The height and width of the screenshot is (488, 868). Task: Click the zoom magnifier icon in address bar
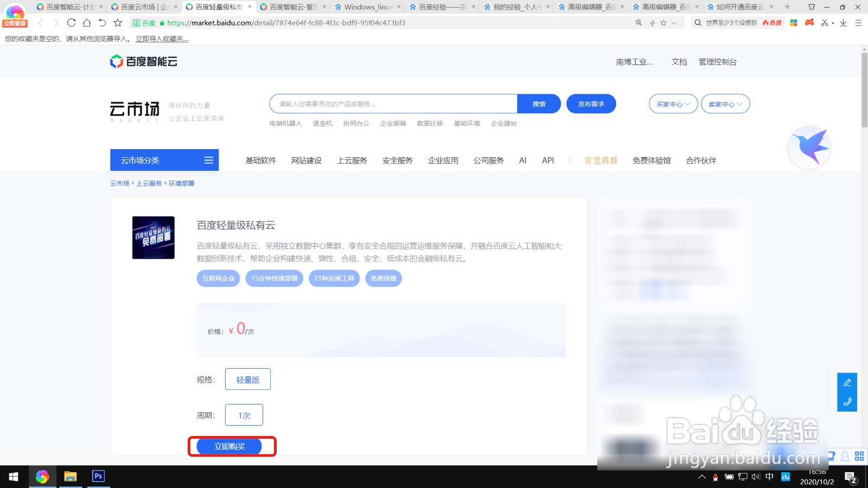(x=639, y=23)
